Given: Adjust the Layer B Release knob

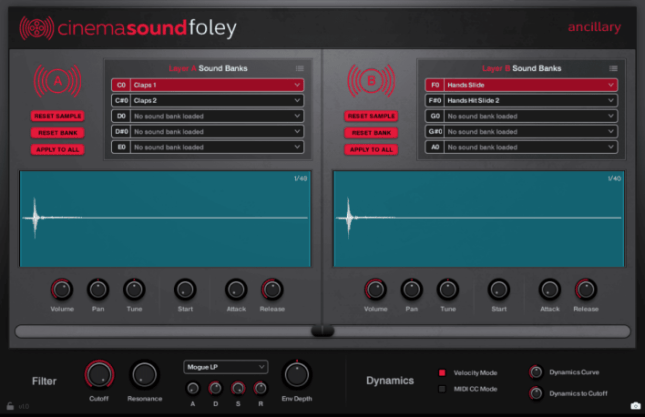Looking at the screenshot, I should coord(586,290).
